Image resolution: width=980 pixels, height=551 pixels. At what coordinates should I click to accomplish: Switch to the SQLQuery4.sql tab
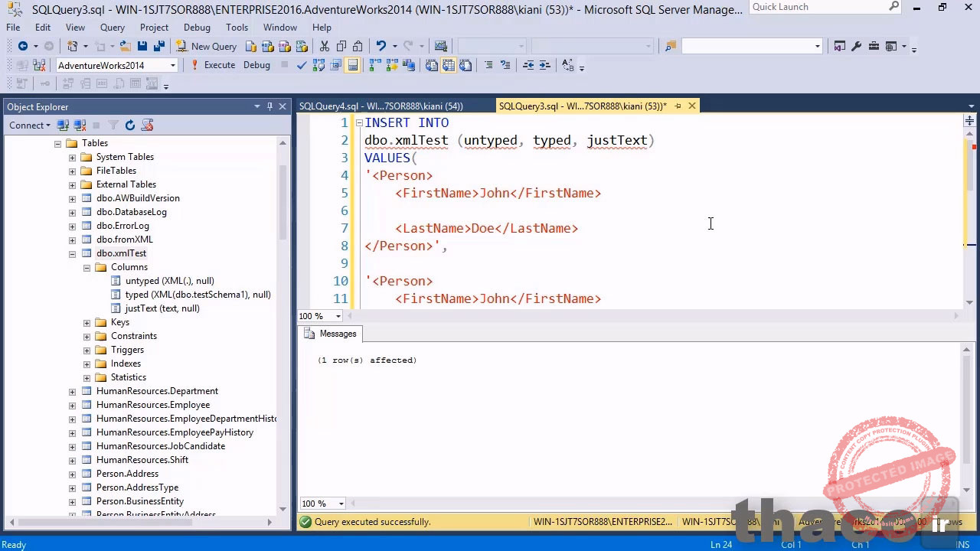pos(381,106)
